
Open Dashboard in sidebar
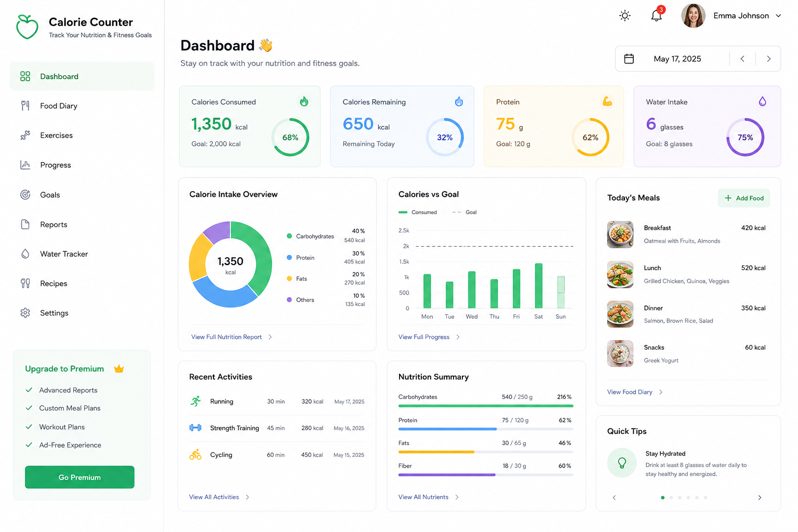coord(82,76)
